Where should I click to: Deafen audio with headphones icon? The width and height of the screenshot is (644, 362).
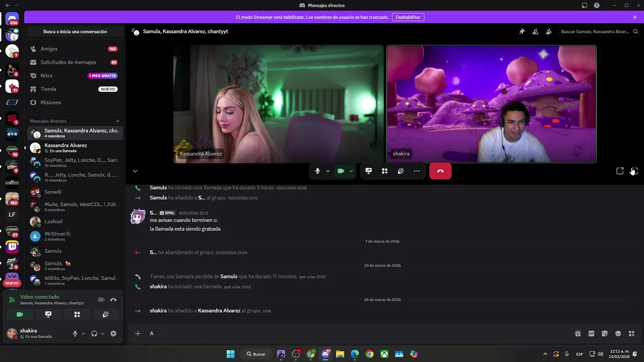point(94,333)
